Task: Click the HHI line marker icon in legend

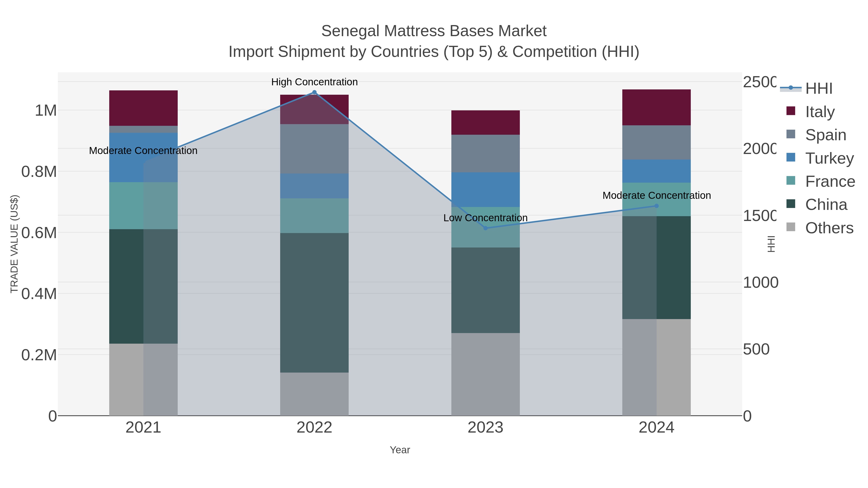Action: coord(791,88)
